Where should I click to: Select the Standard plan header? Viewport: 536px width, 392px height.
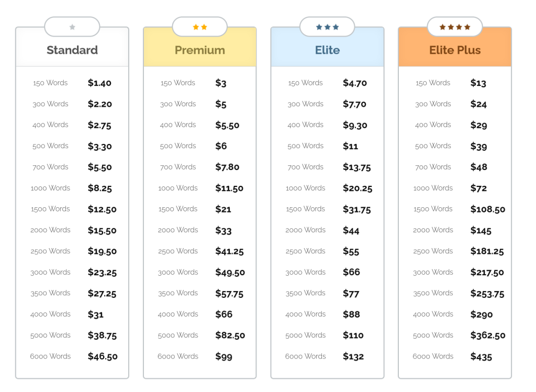(x=72, y=50)
